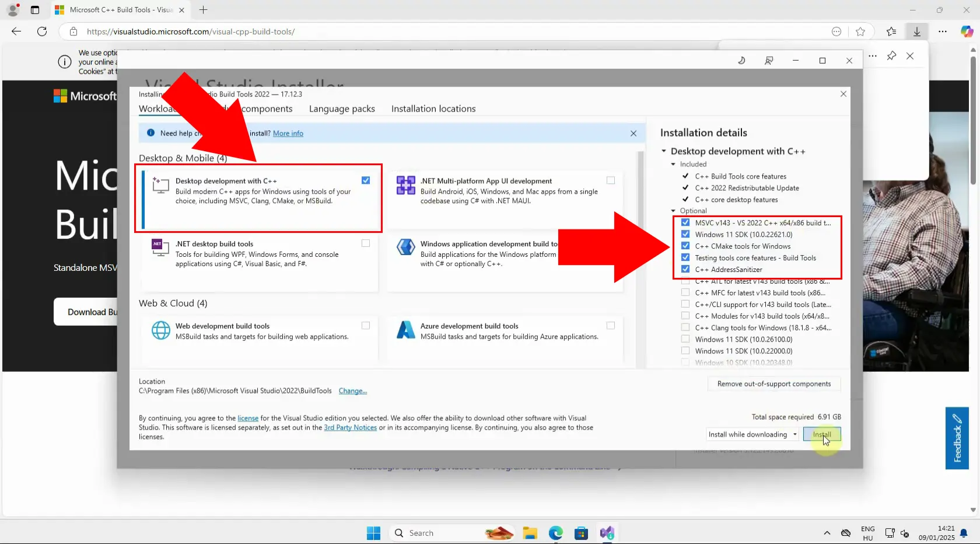Check C++ MFC for latest v143 build tools

pyautogui.click(x=685, y=292)
